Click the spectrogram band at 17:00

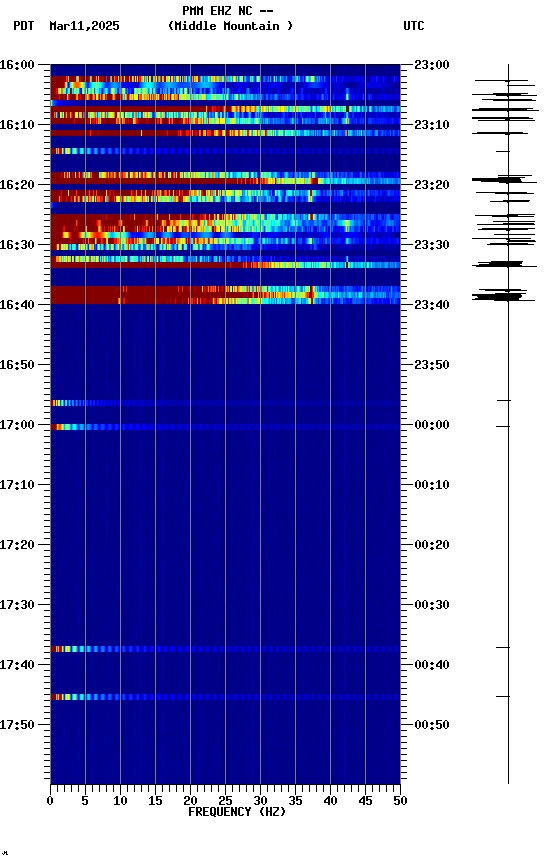pos(225,427)
